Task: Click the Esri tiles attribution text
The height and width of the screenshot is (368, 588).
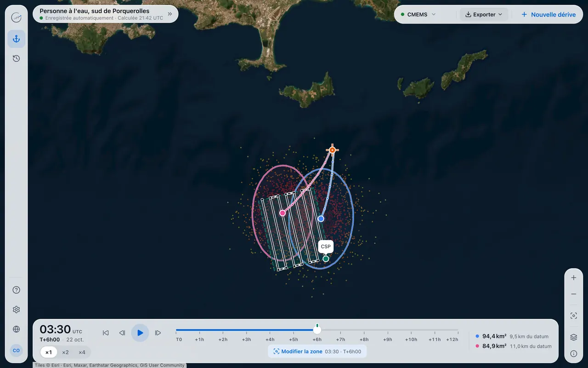Action: point(109,365)
